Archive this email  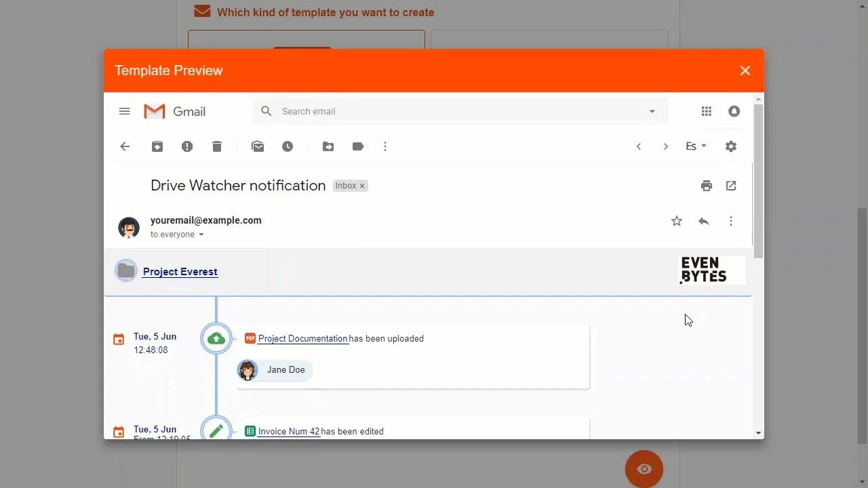tap(157, 146)
